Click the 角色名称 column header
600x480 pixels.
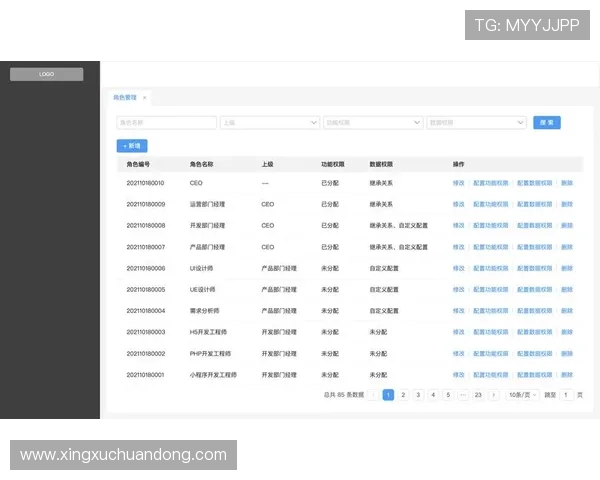[x=201, y=164]
